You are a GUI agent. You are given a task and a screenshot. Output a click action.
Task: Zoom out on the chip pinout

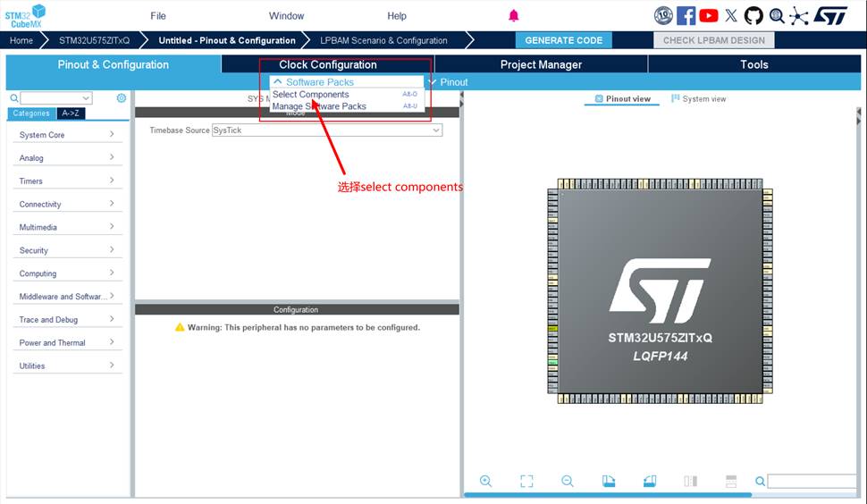pos(568,481)
